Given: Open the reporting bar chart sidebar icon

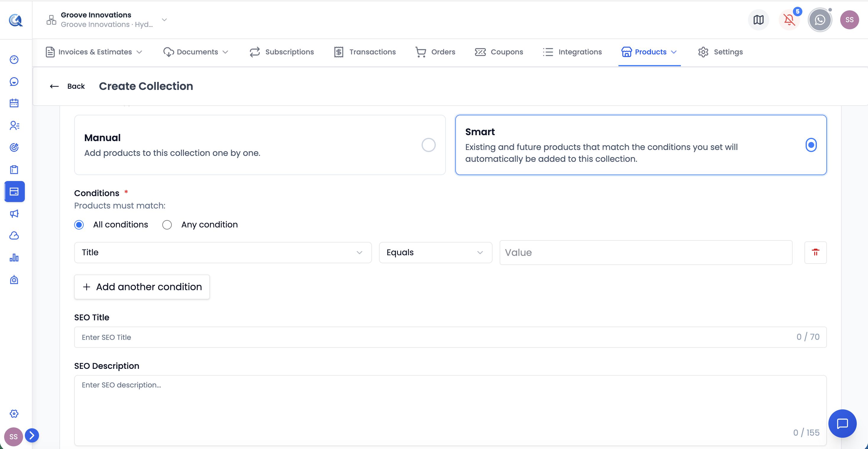Looking at the screenshot, I should click(14, 258).
